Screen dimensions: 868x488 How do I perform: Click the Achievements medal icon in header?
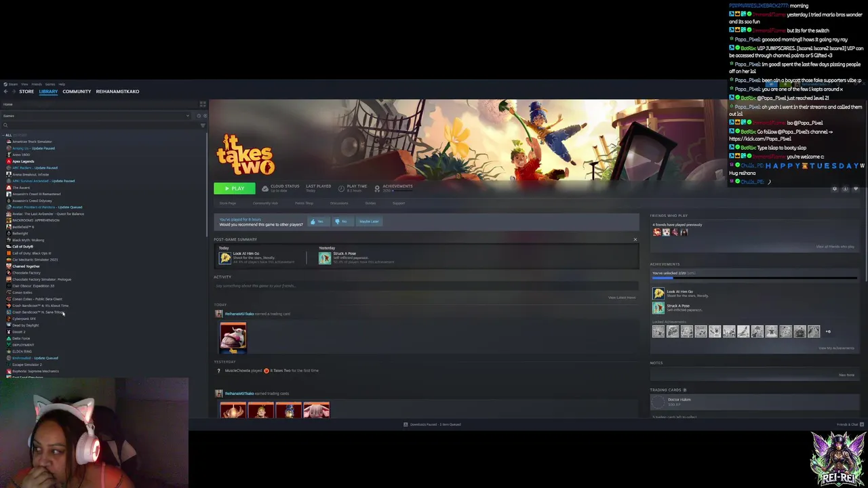point(377,188)
